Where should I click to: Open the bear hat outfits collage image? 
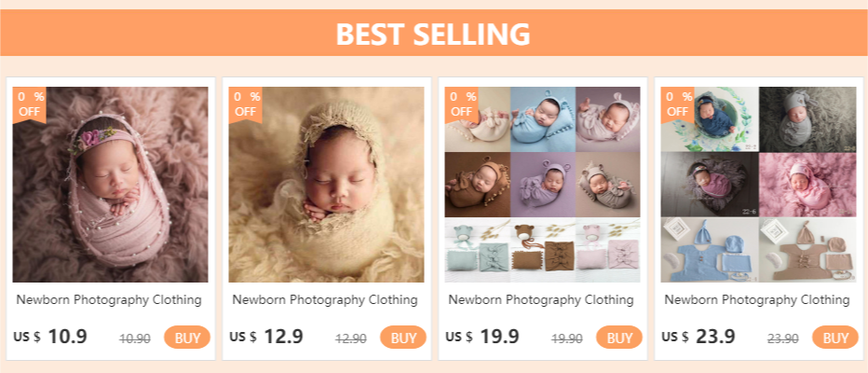[542, 185]
